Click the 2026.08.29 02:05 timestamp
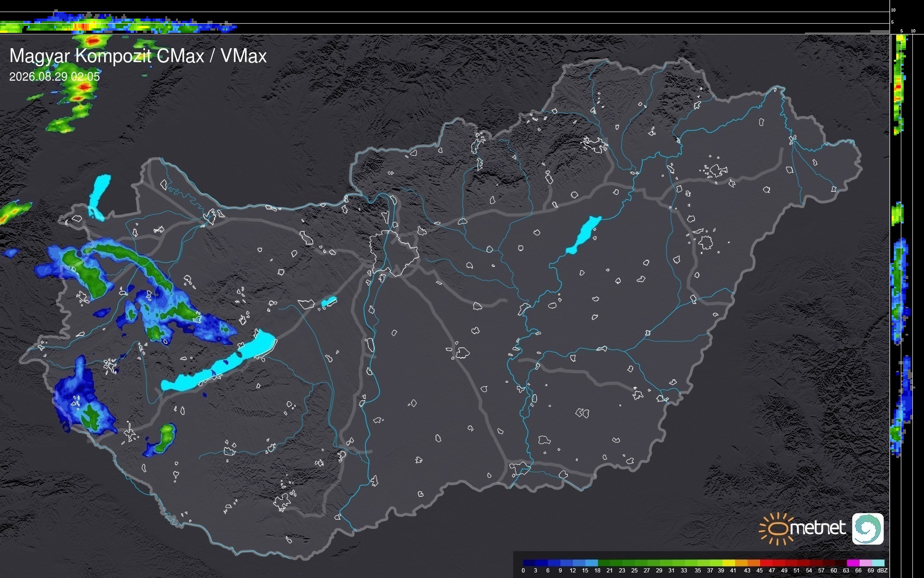 coord(54,76)
